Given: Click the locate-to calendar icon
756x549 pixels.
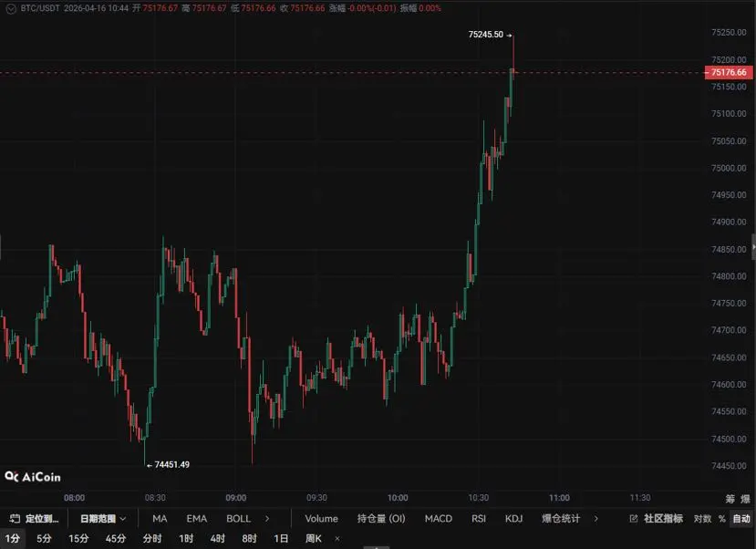Looking at the screenshot, I should click(x=15, y=519).
